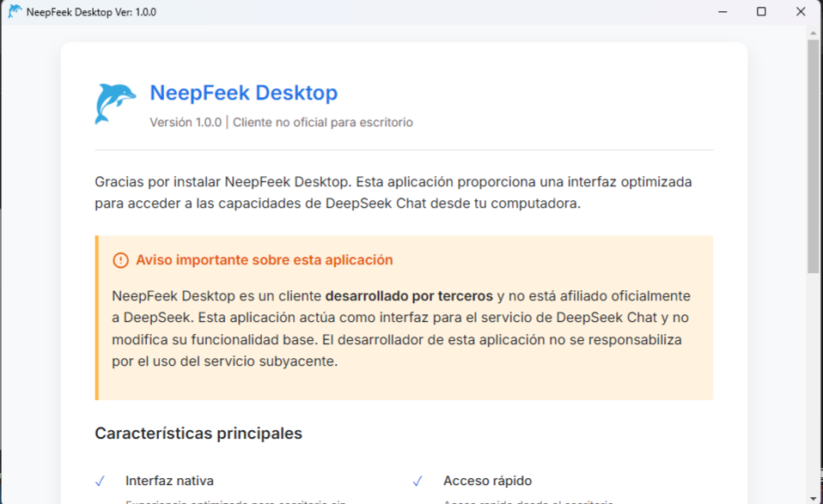Click the 'Gracias por instalar NeepFeek Desktop' paragraph
This screenshot has width=823, height=504.
tap(393, 192)
